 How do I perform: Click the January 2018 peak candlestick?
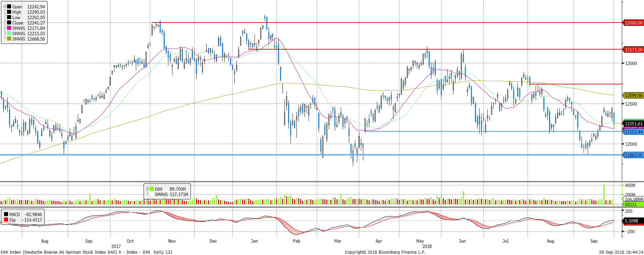tap(265, 18)
